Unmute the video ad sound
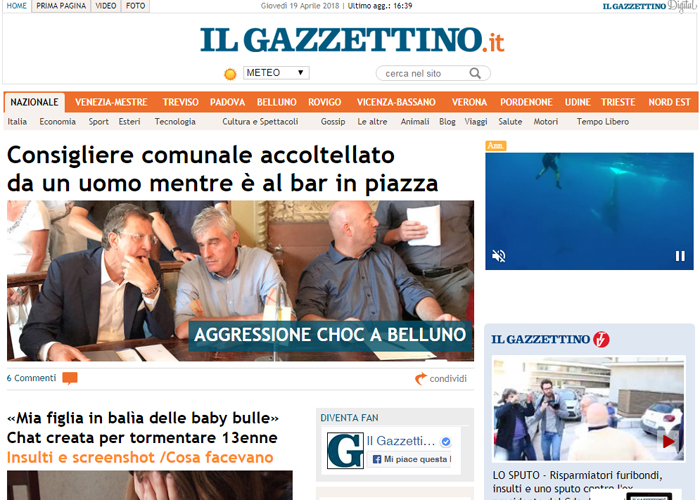This screenshot has width=700, height=500. [499, 256]
